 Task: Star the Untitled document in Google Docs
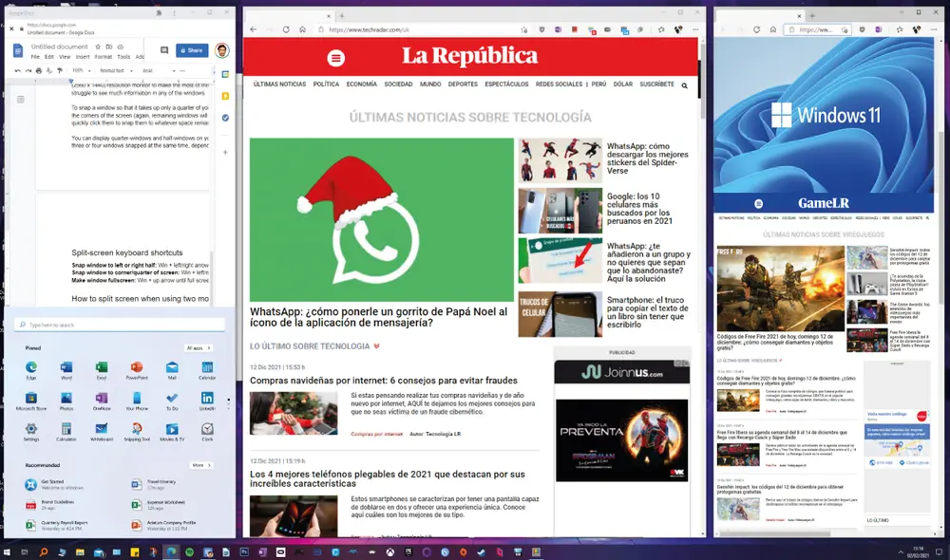coord(97,47)
